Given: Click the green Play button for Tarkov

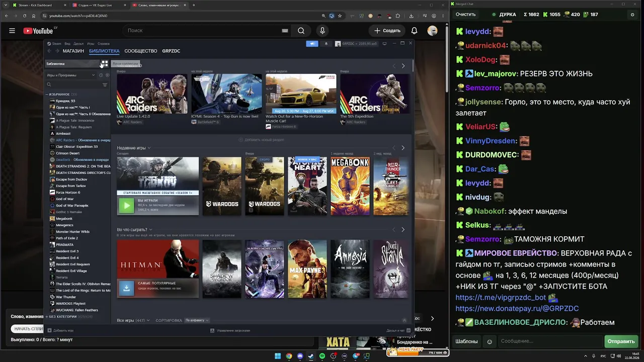Looking at the screenshot, I should pos(126,205).
